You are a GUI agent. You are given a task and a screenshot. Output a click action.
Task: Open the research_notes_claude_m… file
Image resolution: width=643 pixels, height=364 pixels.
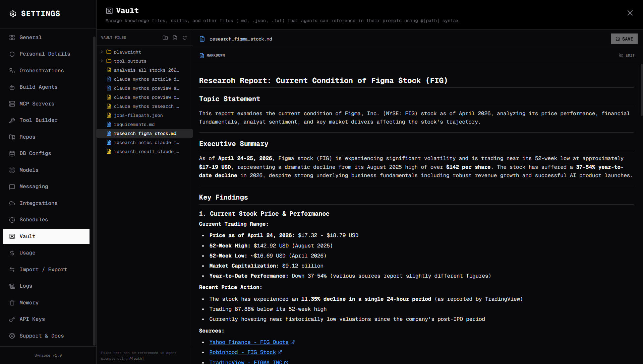click(144, 142)
